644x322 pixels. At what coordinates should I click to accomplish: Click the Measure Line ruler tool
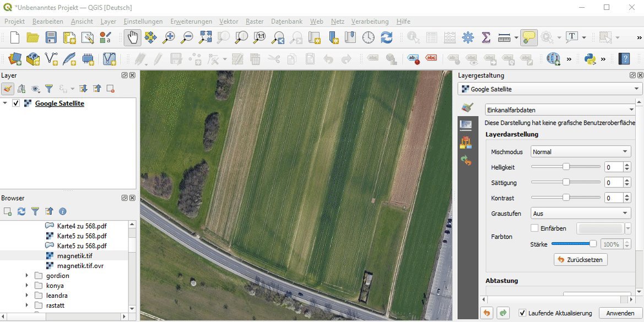click(x=504, y=37)
